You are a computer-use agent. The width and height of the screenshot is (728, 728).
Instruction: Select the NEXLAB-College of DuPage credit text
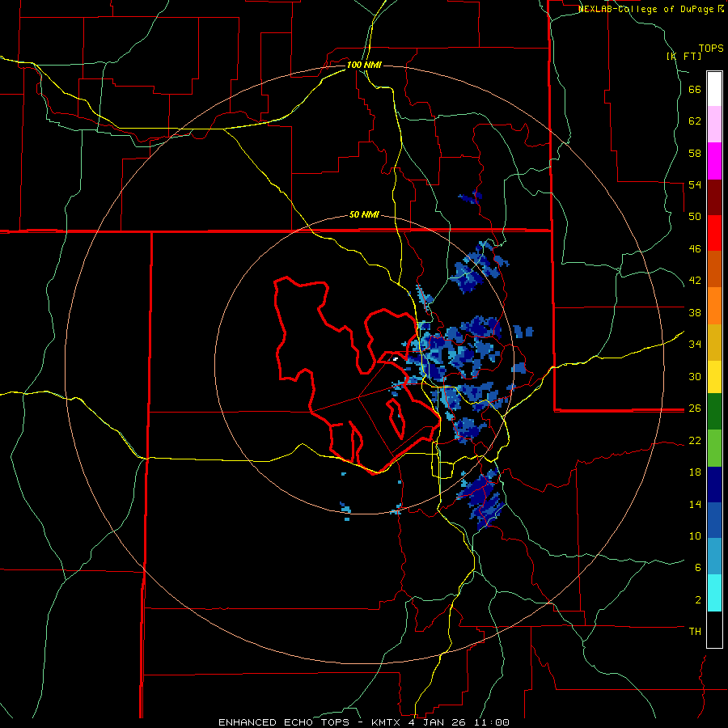[x=650, y=9]
